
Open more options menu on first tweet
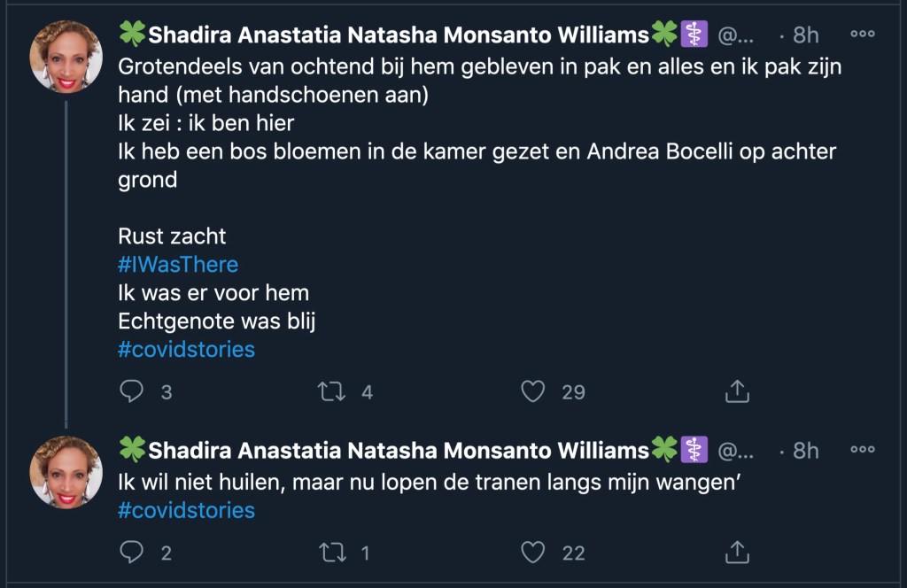coord(862,34)
